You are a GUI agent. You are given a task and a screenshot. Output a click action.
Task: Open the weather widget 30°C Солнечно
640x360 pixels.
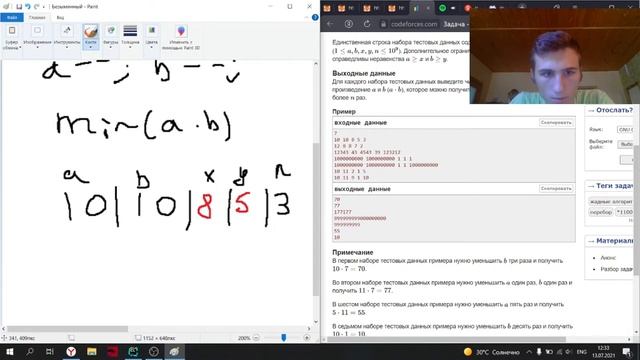[x=491, y=352]
